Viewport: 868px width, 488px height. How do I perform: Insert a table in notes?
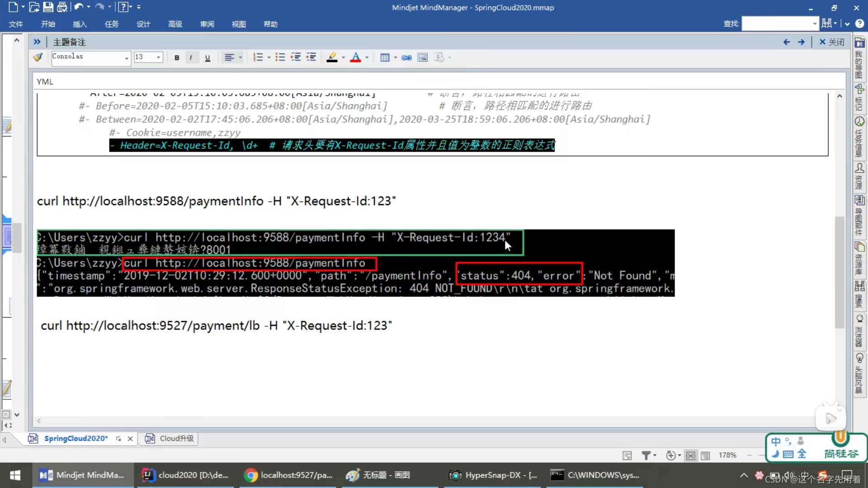coord(385,57)
